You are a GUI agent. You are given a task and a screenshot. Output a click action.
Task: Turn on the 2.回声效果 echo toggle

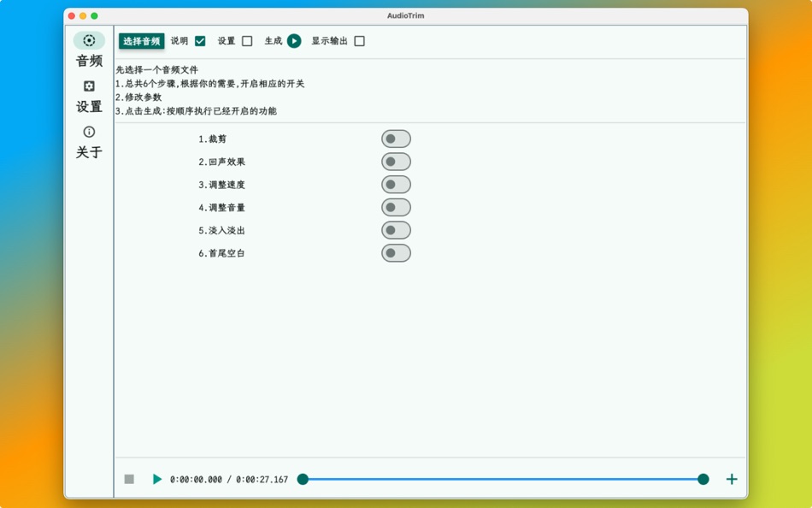click(396, 161)
